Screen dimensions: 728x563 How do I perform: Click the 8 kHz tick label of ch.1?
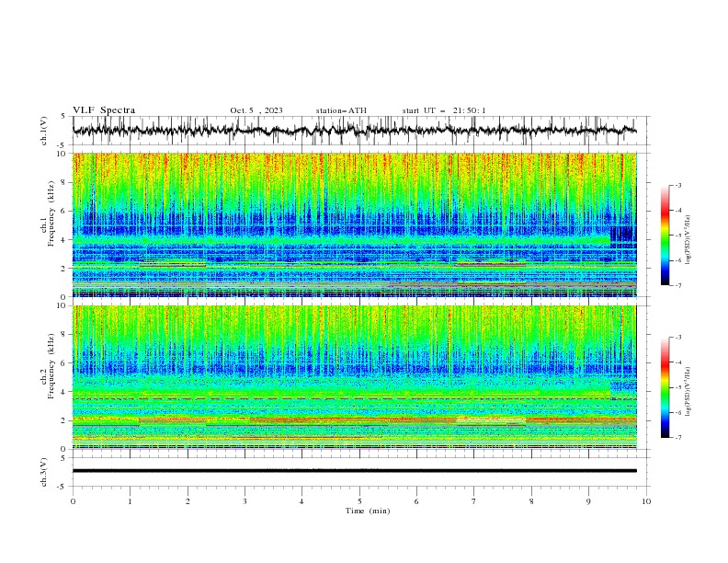65,182
